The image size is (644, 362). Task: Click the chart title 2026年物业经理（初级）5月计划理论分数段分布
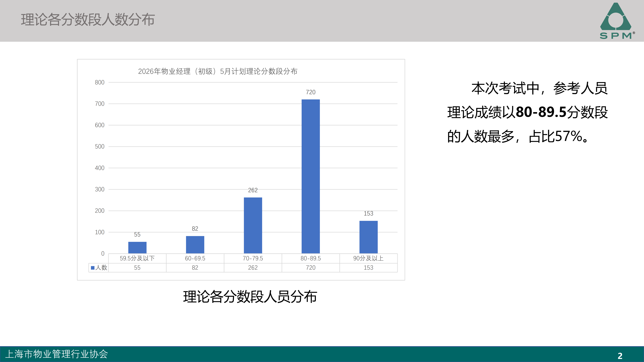(x=218, y=71)
